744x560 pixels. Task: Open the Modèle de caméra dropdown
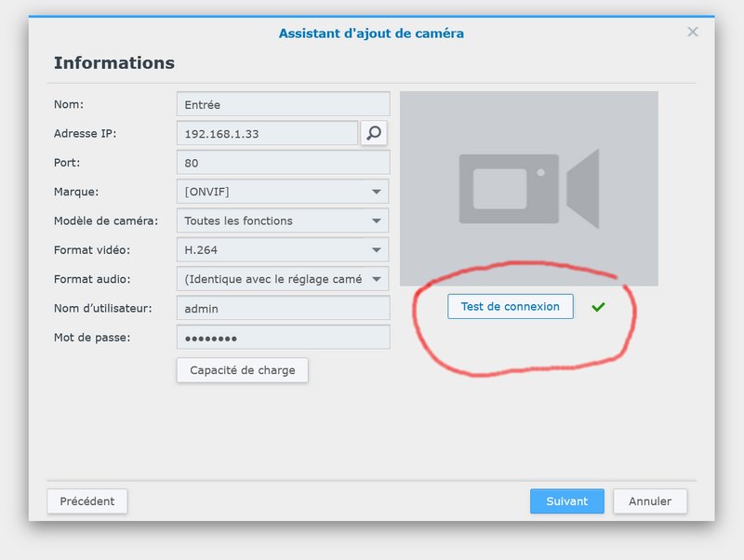[283, 220]
